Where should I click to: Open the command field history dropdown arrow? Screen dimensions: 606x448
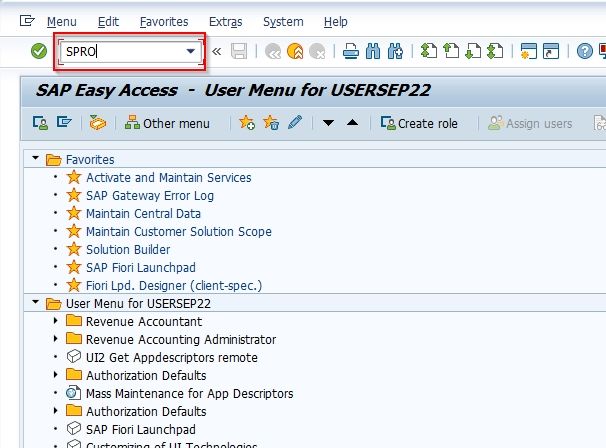[190, 51]
